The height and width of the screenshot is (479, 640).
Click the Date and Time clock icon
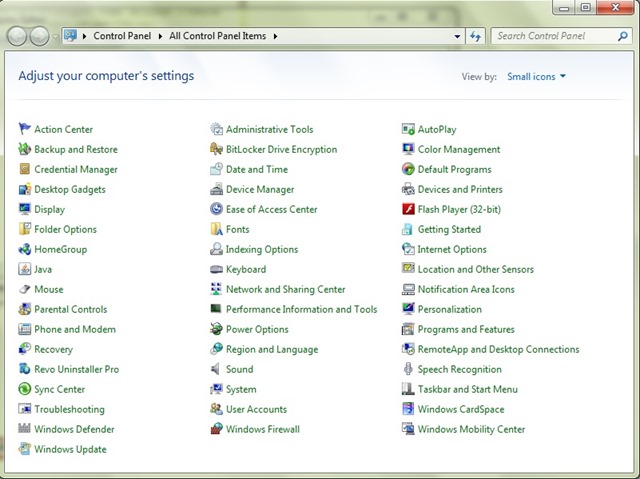pos(216,169)
